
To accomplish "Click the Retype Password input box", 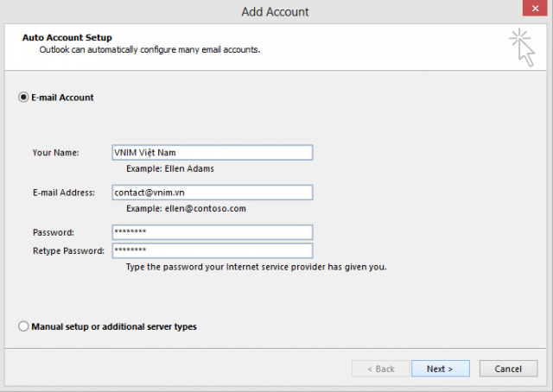I will coord(213,250).
